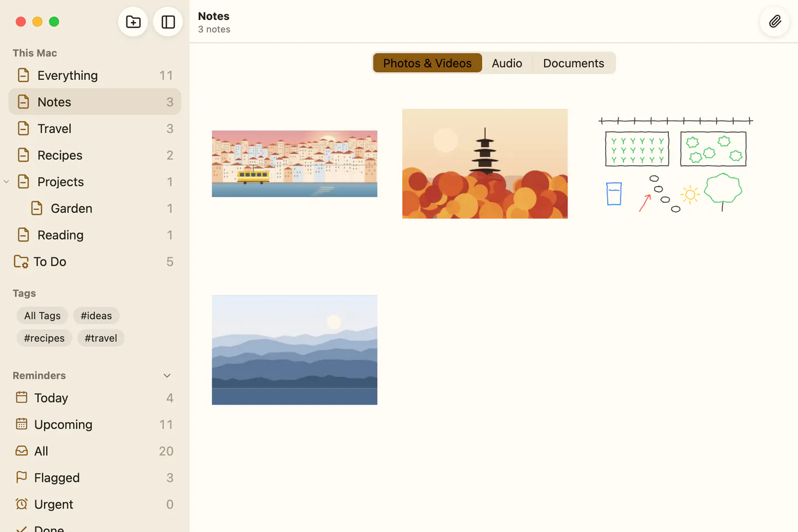798x532 pixels.
Task: Click the Today calendar icon
Action: (x=22, y=397)
